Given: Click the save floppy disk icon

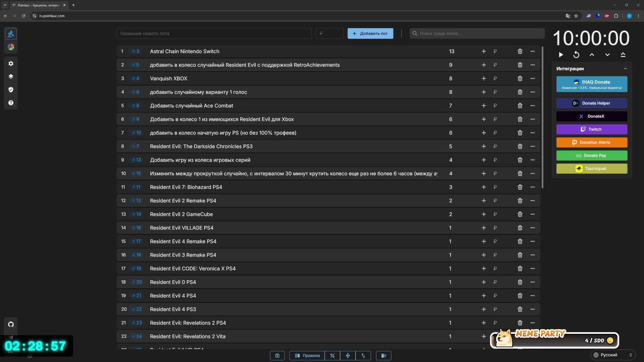Looking at the screenshot, I should [x=277, y=356].
